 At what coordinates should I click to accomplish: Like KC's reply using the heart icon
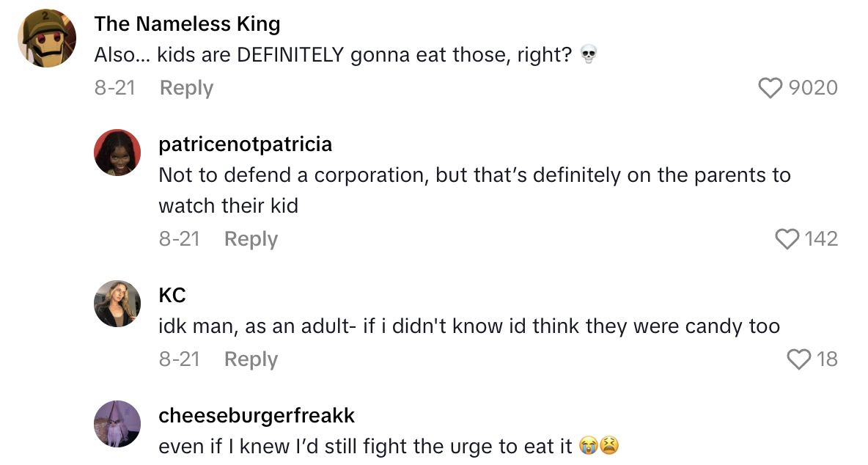799,359
